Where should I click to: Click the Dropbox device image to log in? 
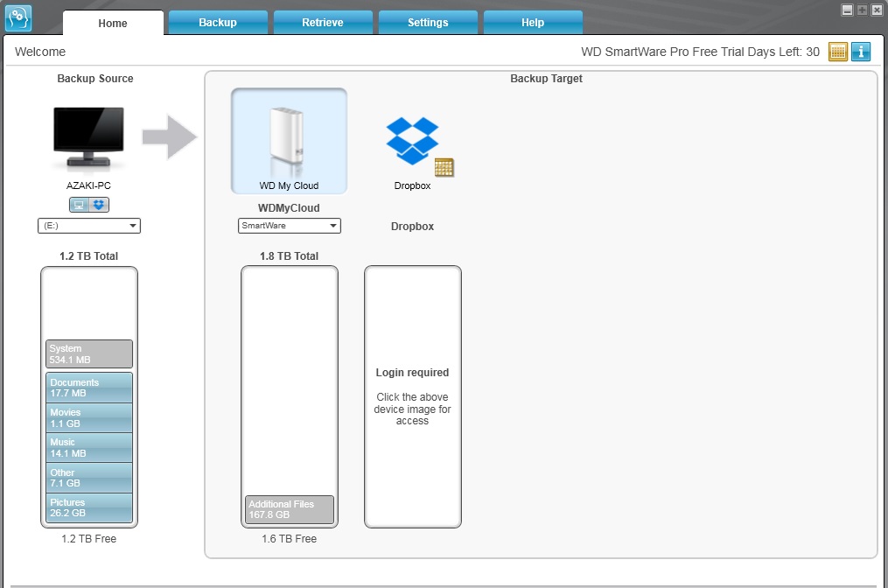tap(412, 141)
